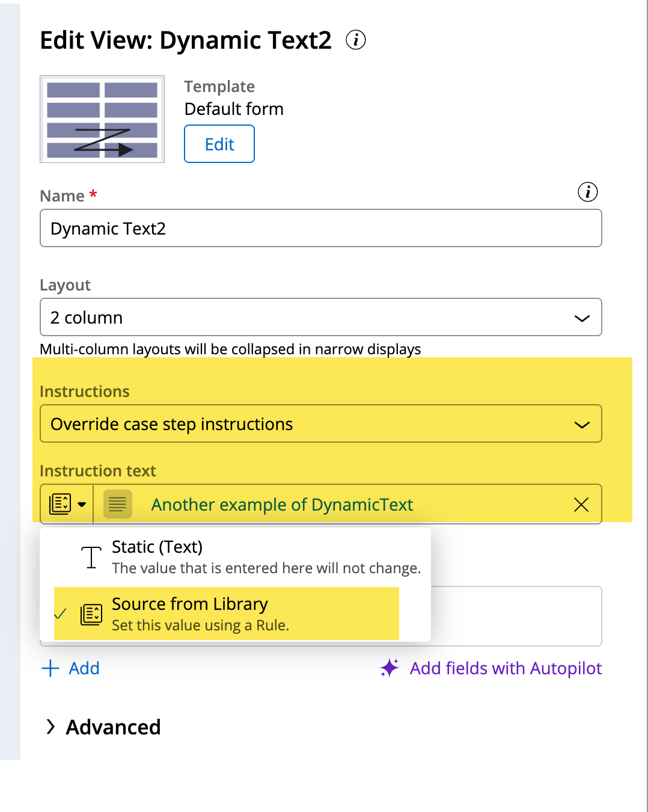The width and height of the screenshot is (648, 812).
Task: Click the info icon above Name field
Action: 587,192
